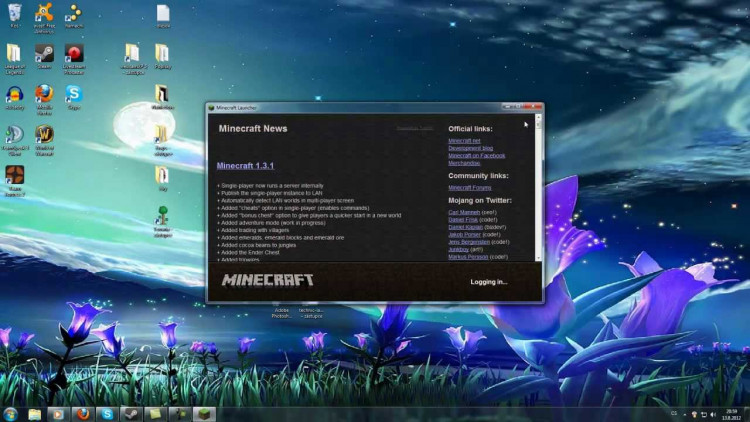
Task: Open the Merchandise link
Action: [464, 163]
